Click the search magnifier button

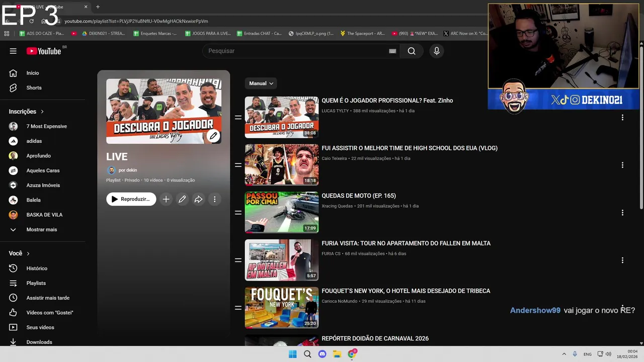pyautogui.click(x=412, y=51)
